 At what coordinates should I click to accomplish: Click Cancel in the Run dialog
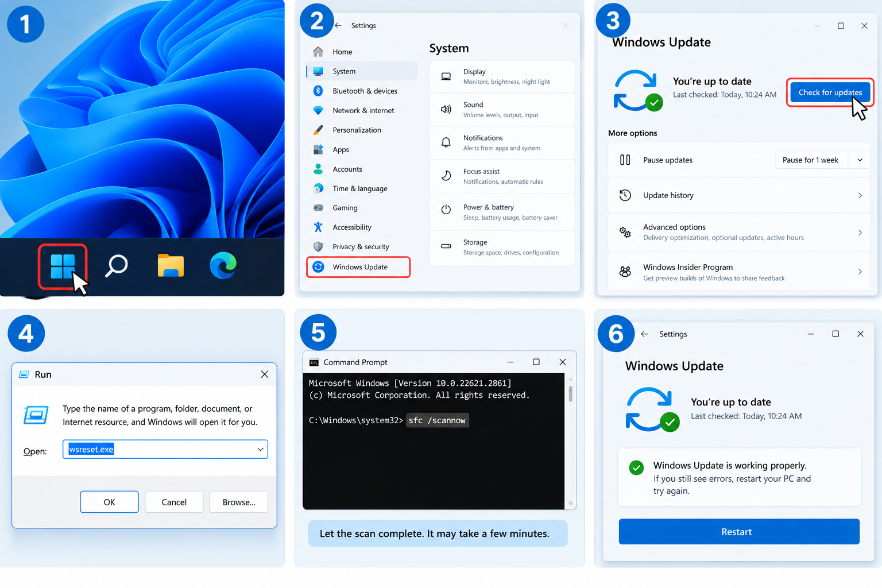pos(174,502)
